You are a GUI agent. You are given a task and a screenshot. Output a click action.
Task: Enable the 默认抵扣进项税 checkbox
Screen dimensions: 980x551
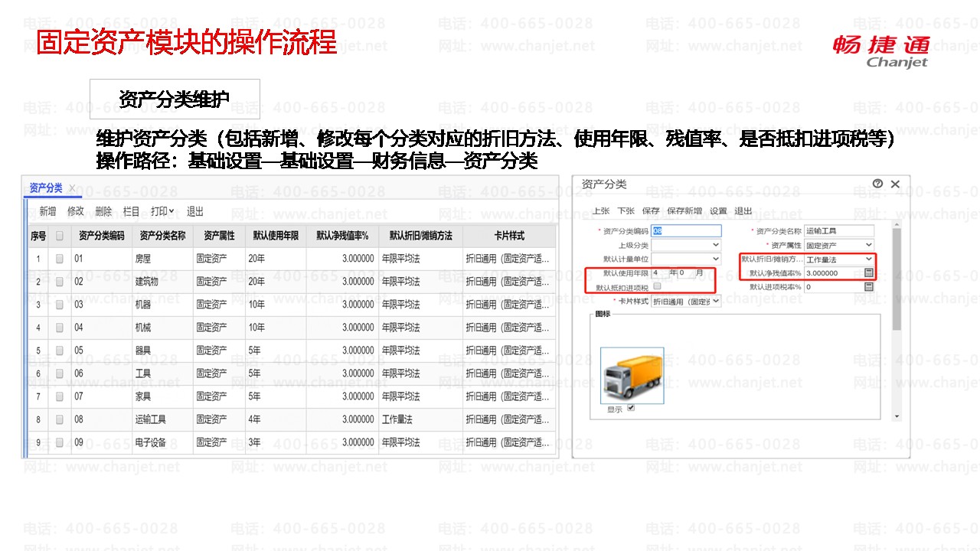[x=656, y=287]
